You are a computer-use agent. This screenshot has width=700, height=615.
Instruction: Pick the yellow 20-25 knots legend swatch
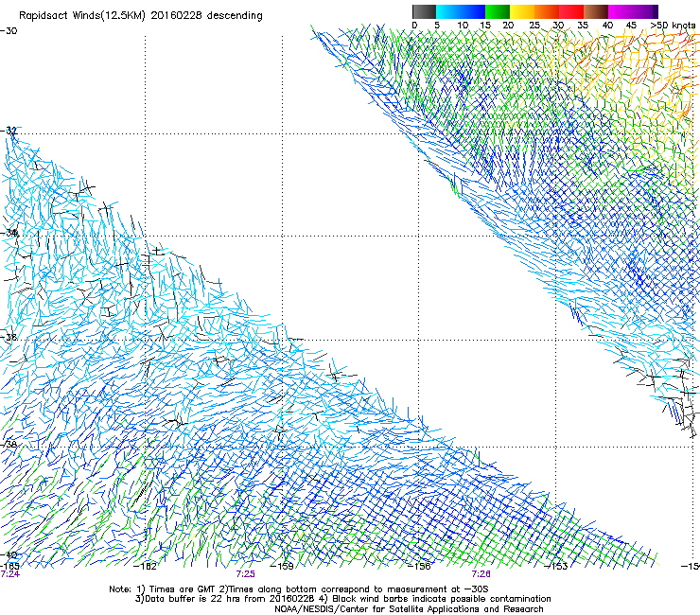[x=522, y=11]
